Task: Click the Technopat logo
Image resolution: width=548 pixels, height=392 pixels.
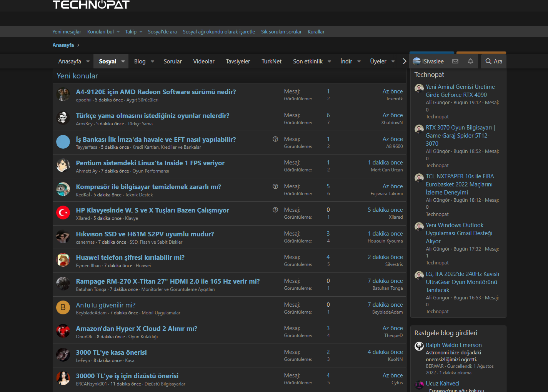Action: [x=91, y=5]
